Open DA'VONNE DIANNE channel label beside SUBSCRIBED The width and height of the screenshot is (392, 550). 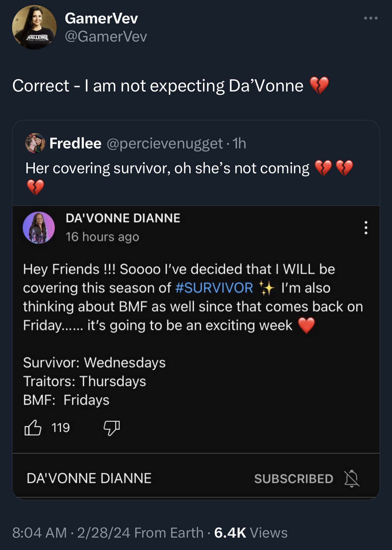[x=89, y=478]
